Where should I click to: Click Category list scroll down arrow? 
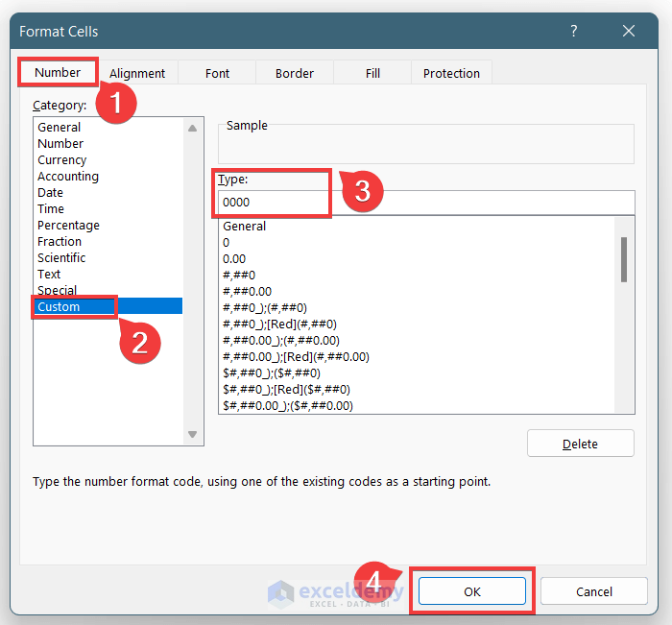(x=192, y=434)
